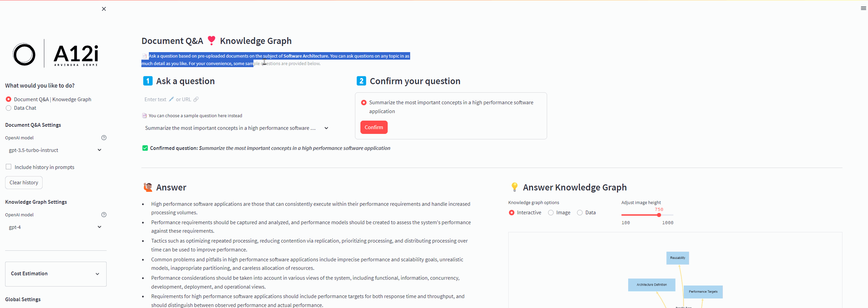Click help icon for Document Q&A OpenAI model
Image resolution: width=868 pixels, height=308 pixels.
(104, 138)
